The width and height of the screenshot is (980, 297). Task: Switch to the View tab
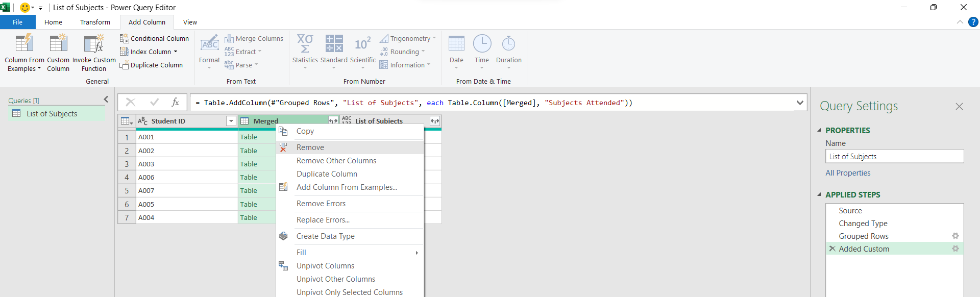190,22
